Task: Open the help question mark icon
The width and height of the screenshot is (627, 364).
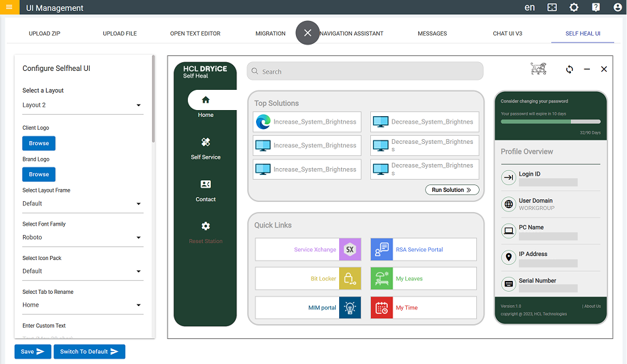Action: (x=596, y=7)
